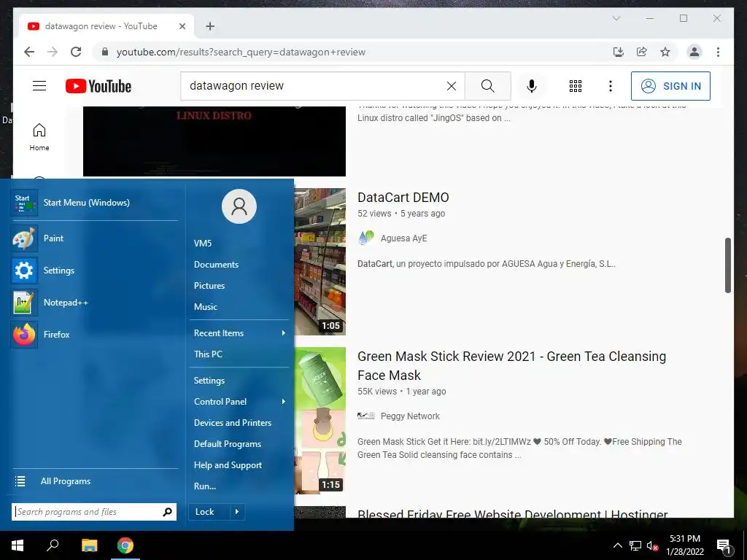Screen dimensions: 747x560
Task: Close the datawagon review YouTube tab
Action: [x=182, y=26]
